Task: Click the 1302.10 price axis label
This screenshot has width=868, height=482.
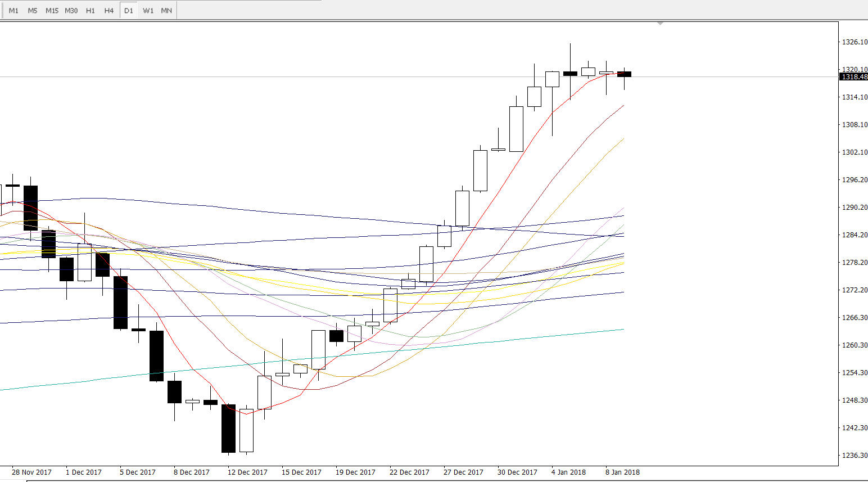Action: pos(854,152)
